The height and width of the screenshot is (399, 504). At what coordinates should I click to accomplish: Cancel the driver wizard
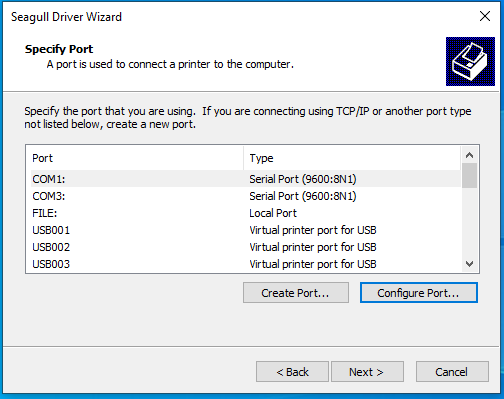click(452, 372)
